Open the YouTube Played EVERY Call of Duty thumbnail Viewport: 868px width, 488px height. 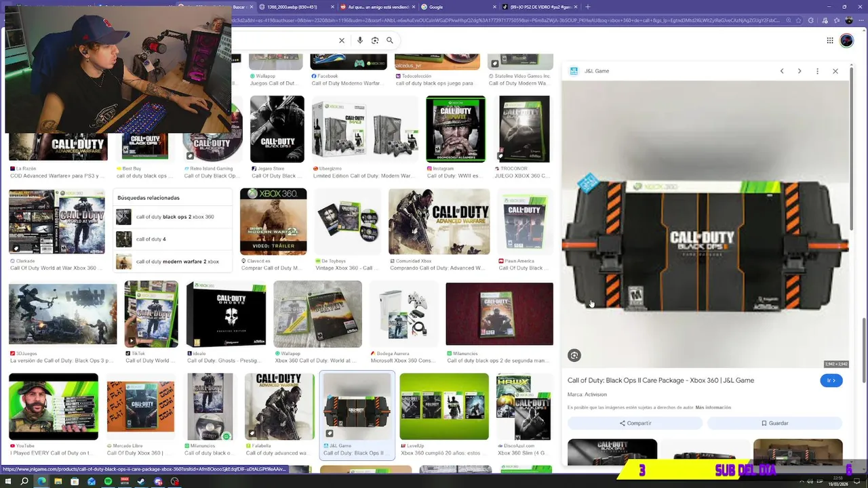click(x=54, y=407)
